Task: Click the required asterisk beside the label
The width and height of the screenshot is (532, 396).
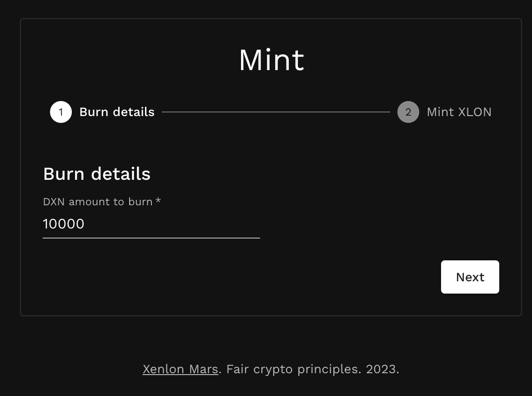Action: [x=158, y=201]
